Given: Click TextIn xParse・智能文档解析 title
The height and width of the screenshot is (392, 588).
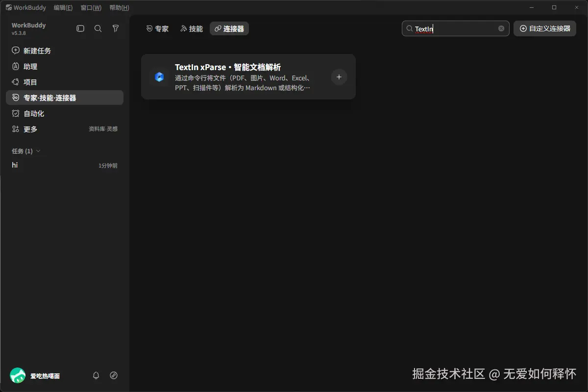Looking at the screenshot, I should (228, 67).
